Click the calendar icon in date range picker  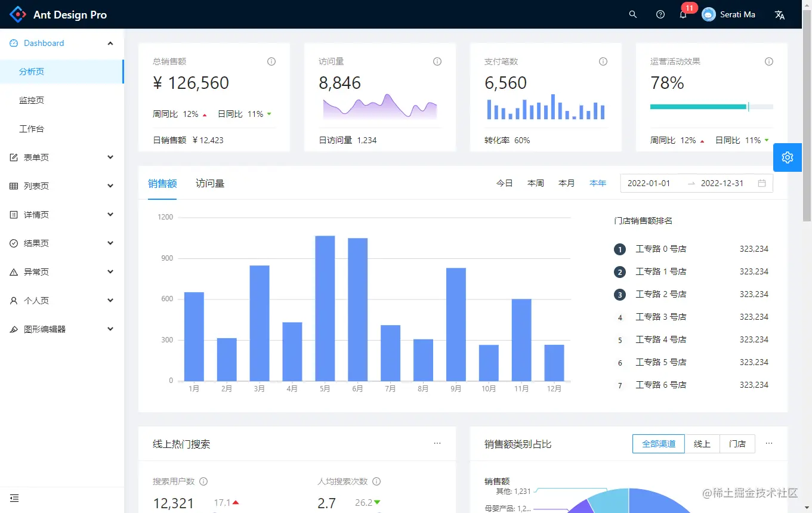click(x=762, y=183)
